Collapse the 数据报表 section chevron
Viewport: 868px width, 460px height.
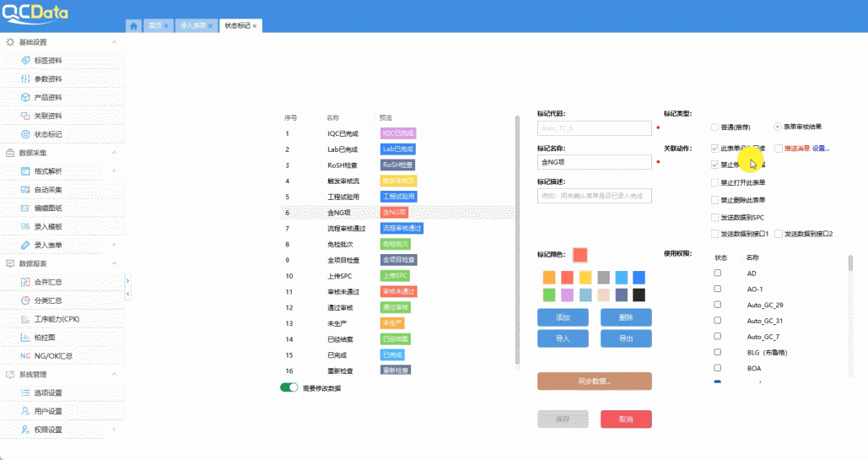(114, 263)
